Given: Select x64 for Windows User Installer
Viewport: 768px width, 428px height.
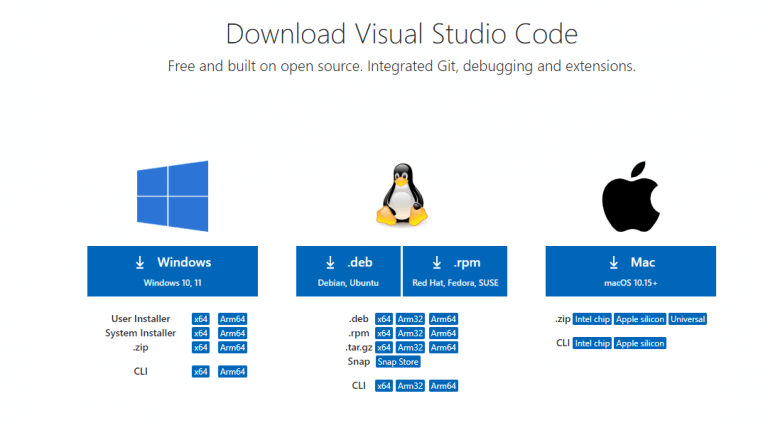Looking at the screenshot, I should tap(200, 319).
